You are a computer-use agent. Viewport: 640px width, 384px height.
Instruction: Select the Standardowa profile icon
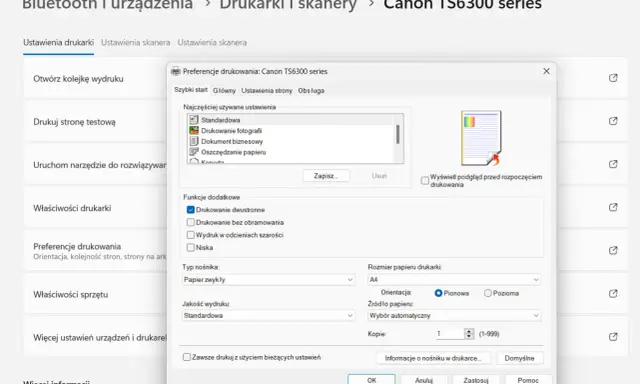(x=194, y=120)
